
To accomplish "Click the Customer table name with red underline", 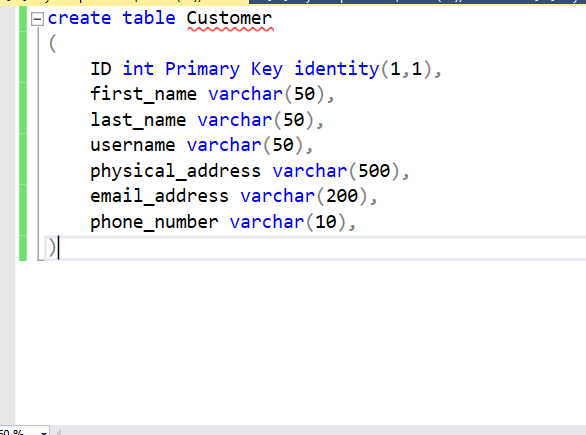I will [229, 19].
